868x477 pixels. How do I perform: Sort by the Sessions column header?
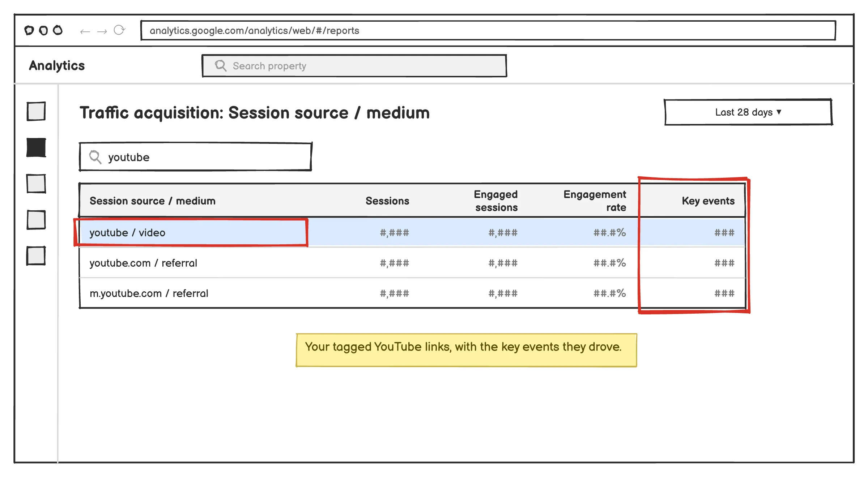point(387,201)
